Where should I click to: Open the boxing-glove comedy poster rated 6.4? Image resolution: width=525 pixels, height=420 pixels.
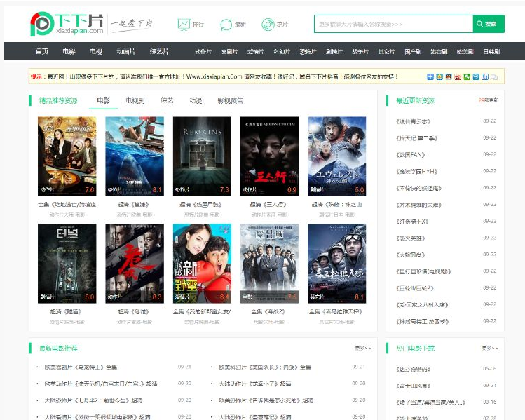[x=202, y=264]
